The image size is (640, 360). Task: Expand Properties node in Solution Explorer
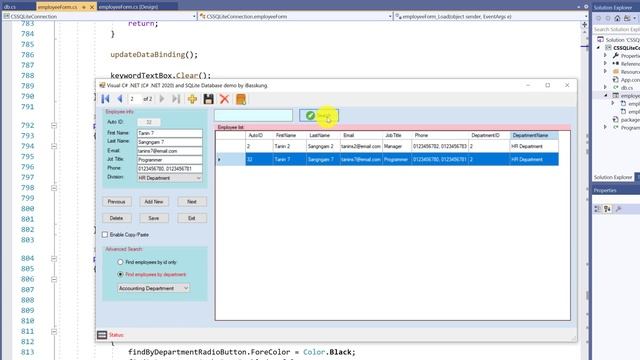pyautogui.click(x=606, y=56)
